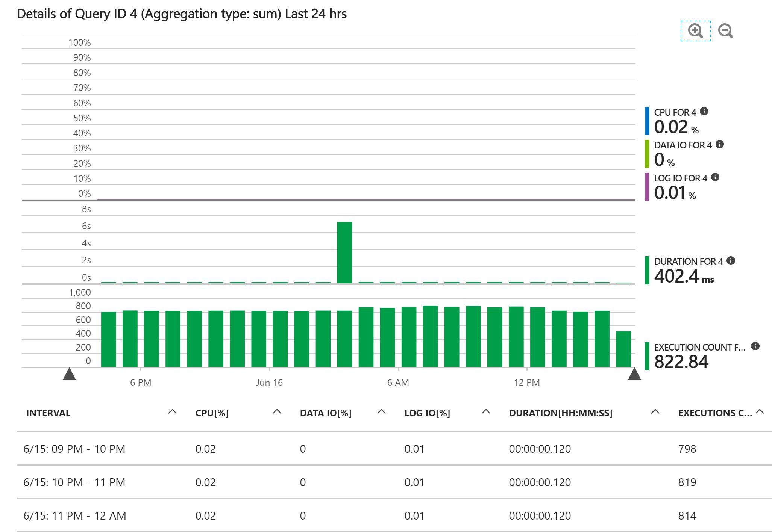This screenshot has width=772, height=532.
Task: Select the 6/15: 09 PM - 10 PM row
Action: tap(74, 449)
